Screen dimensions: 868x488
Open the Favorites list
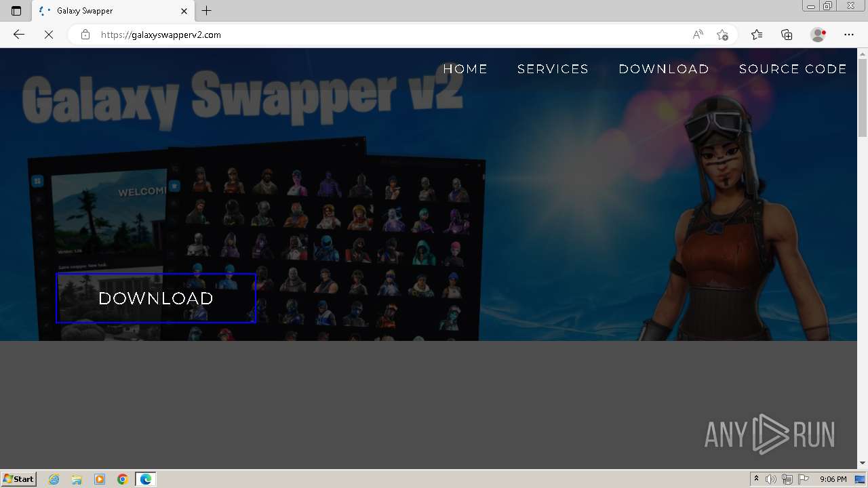click(x=757, y=35)
